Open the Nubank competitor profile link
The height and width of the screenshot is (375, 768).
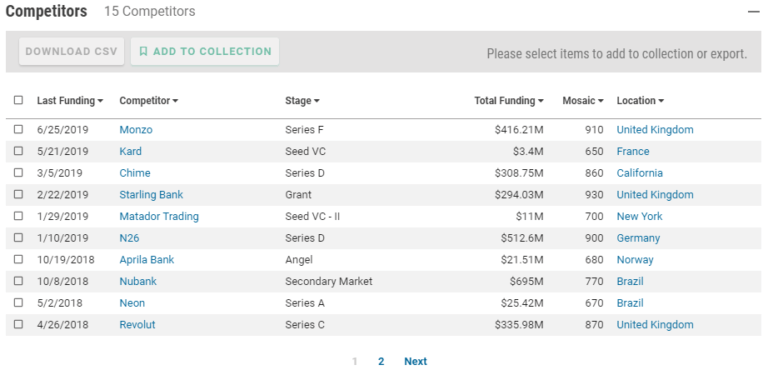click(138, 281)
